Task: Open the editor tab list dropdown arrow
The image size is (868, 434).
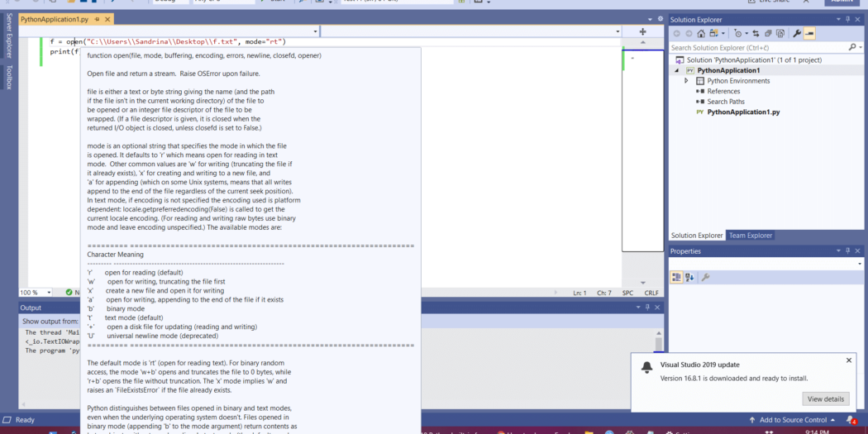Action: tap(651, 19)
